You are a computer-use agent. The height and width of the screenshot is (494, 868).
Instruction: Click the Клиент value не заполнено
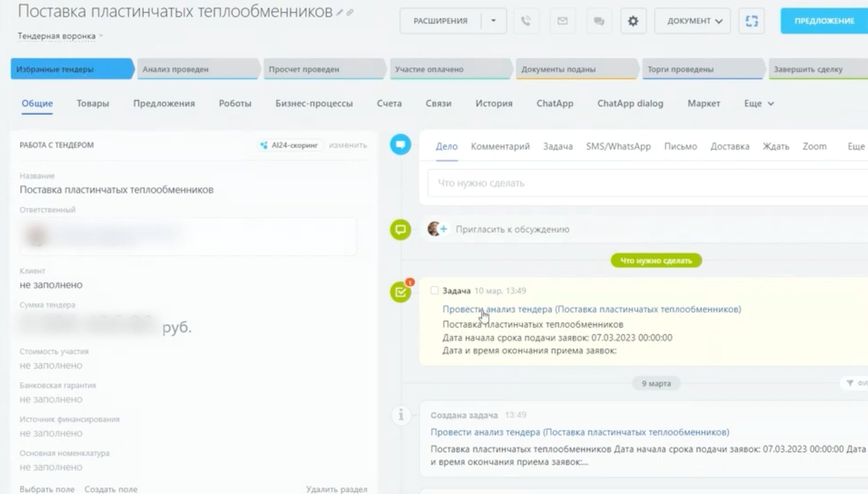click(x=51, y=285)
